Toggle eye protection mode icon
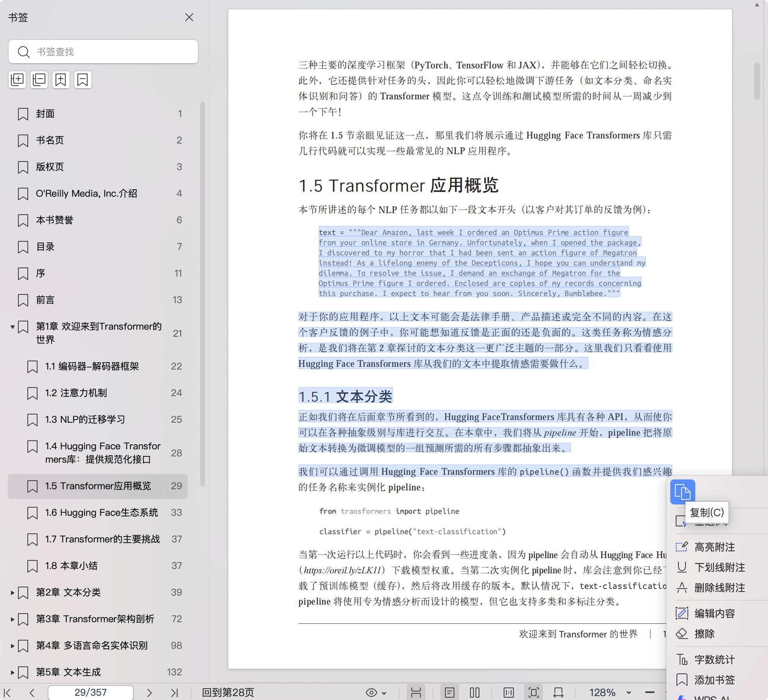This screenshot has width=768, height=700. pos(371,693)
